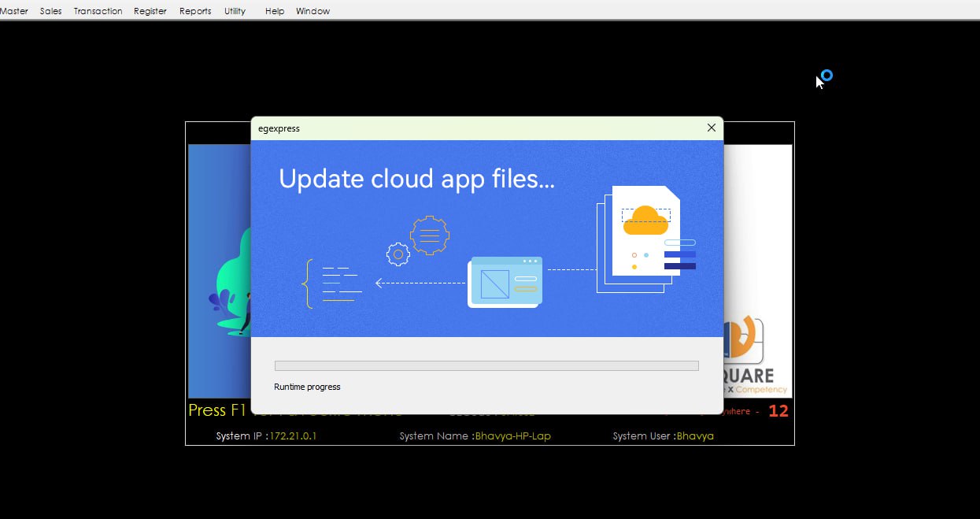Screen dimensions: 980x519
Task: Click the egexpress dialog title bar
Action: click(472, 128)
